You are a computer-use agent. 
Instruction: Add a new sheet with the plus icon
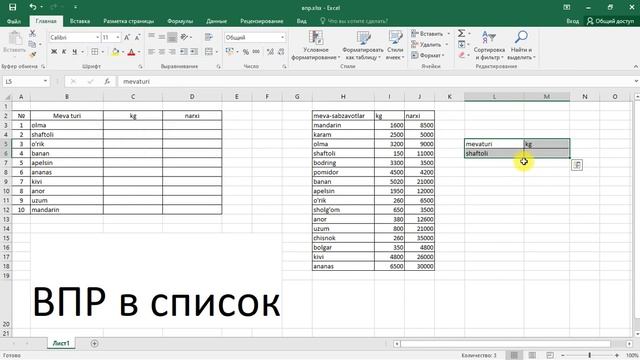tap(94, 344)
